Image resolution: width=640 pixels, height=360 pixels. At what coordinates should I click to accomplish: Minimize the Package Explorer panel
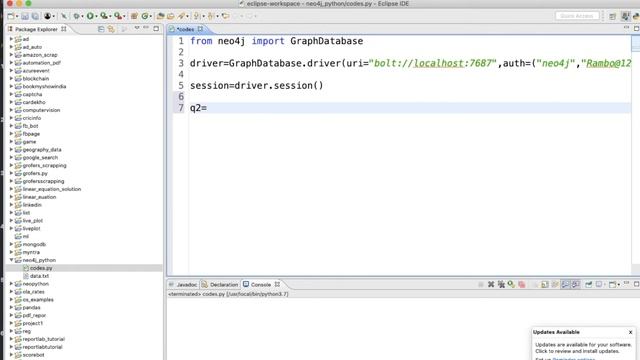point(146,28)
